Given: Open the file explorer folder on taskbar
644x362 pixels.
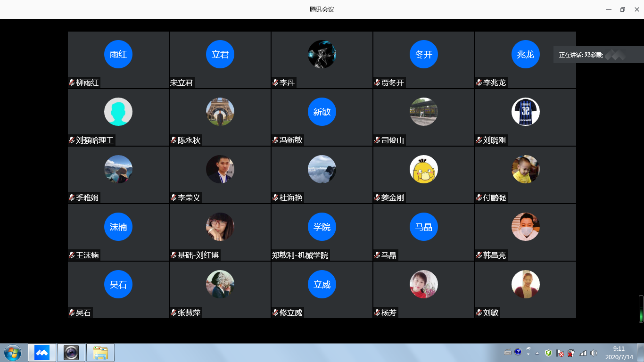Looking at the screenshot, I should click(x=100, y=353).
